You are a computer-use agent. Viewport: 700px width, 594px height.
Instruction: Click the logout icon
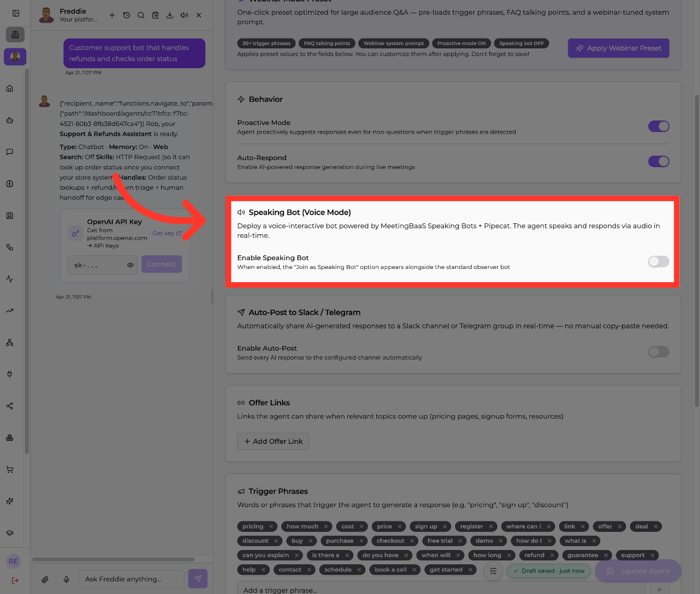pos(15,580)
